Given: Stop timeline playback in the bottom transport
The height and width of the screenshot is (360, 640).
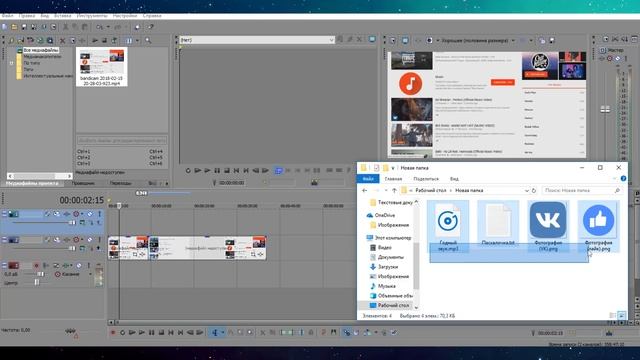Looking at the screenshot, I should 161,333.
